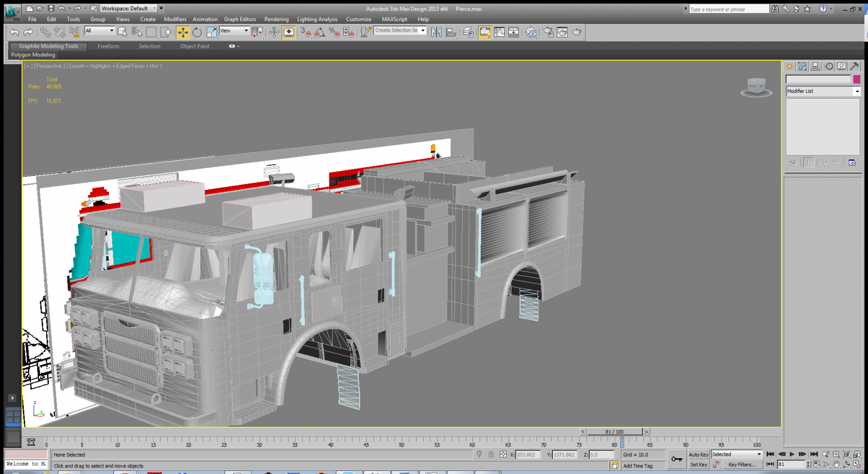The height and width of the screenshot is (474, 868).
Task: Click the magenta object color swatch
Action: tap(857, 79)
